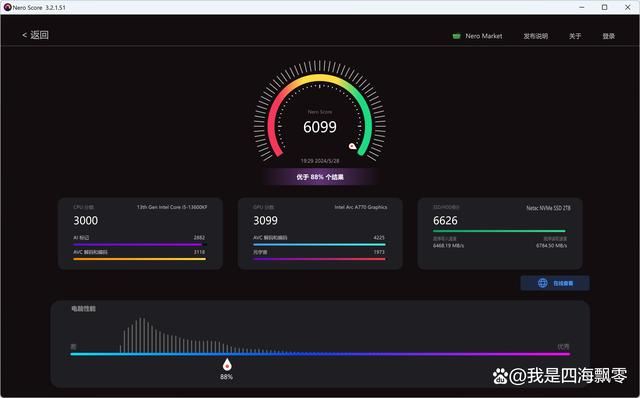640x398 pixels.
Task: Click the 88% label under the droplet marker
Action: 227,377
